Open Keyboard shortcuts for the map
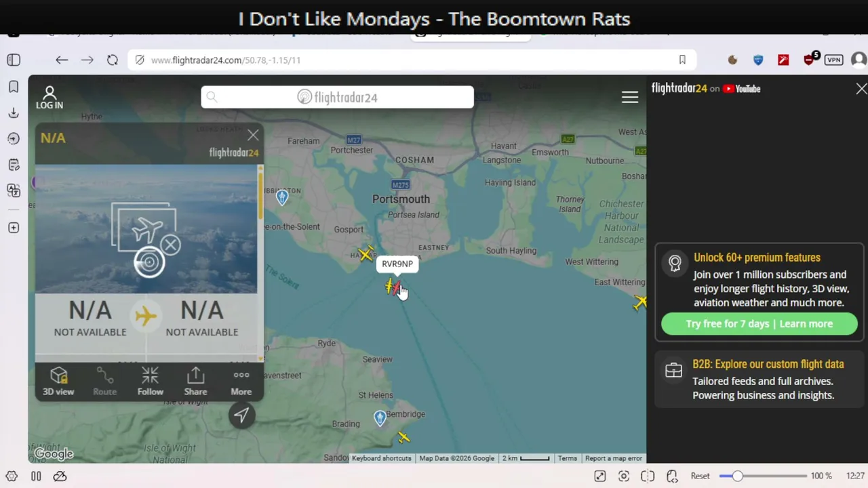 (382, 458)
